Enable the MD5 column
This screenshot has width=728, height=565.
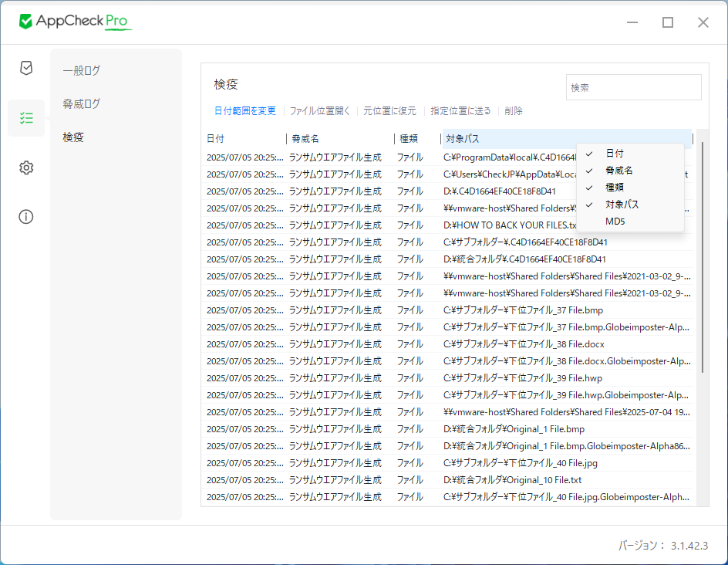coord(615,222)
